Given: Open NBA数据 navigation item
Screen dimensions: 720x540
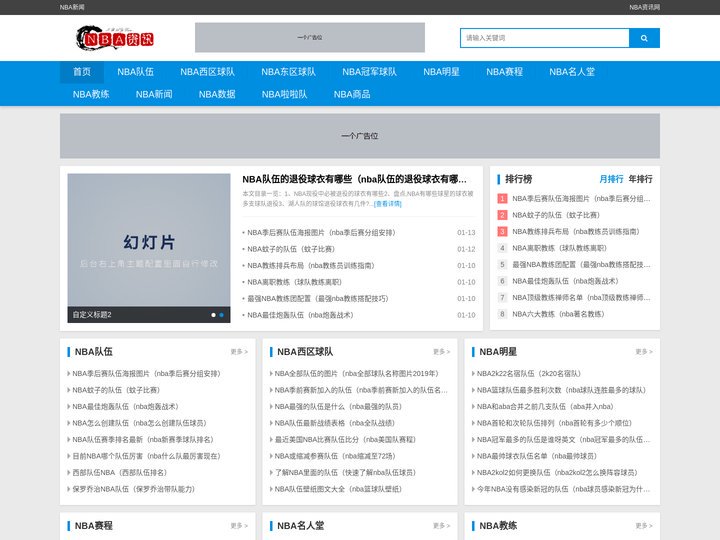Looking at the screenshot, I should [x=217, y=94].
